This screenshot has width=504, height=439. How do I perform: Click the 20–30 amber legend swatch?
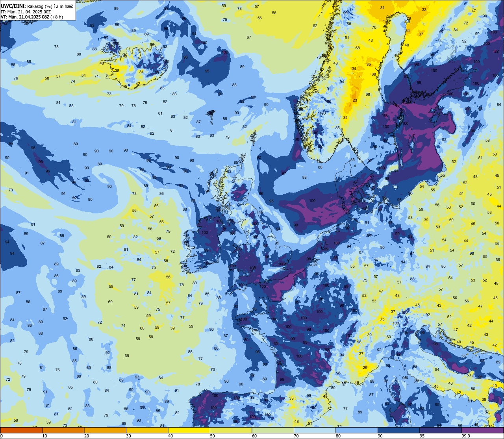pos(105,430)
